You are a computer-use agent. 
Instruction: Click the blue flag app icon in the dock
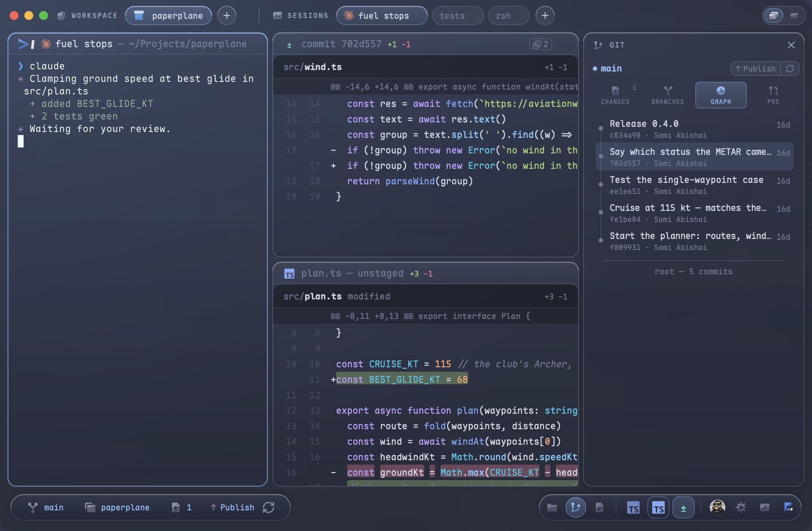point(788,507)
